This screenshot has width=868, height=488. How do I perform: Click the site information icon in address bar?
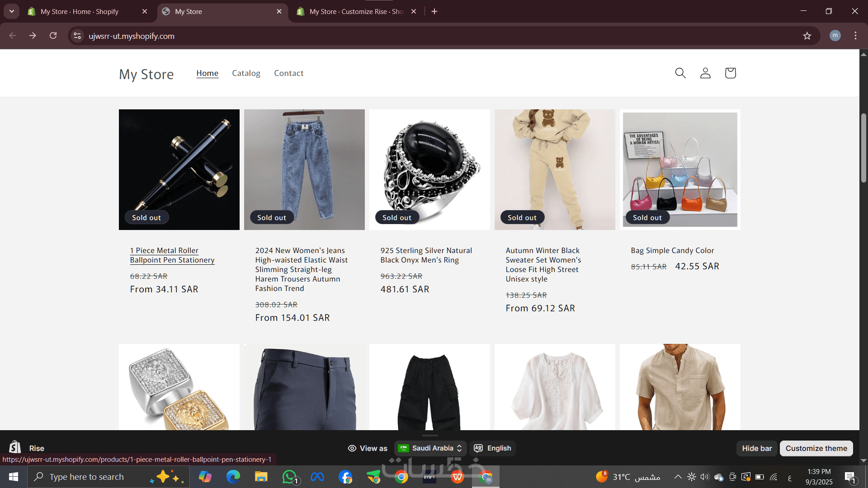click(77, 36)
